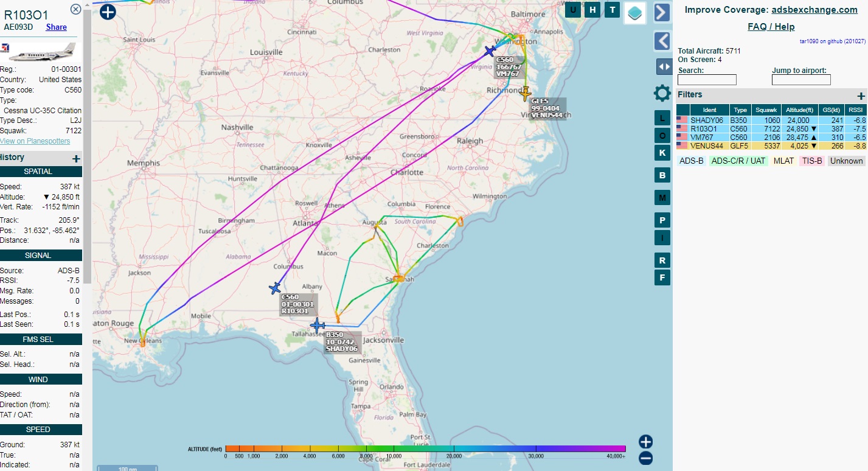Select the SHADY06 B350 aircraft icon on map

tap(318, 325)
